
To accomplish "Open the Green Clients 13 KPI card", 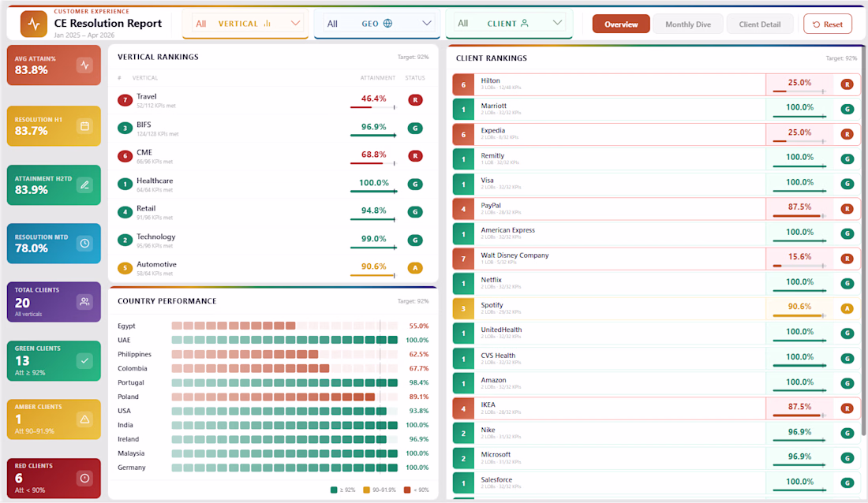I will (x=54, y=361).
